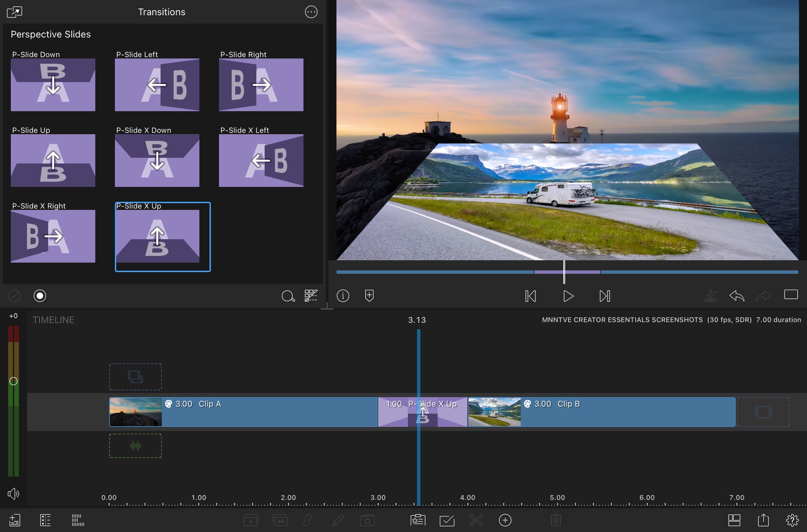Jump to previous clip with skip-back icon

point(530,296)
